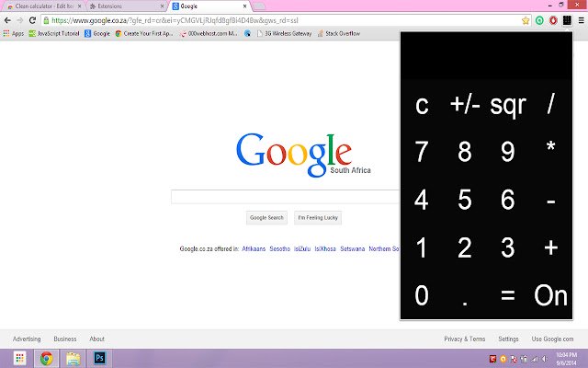The image size is (588, 368).
Task: Reload the page with the refresh icon
Action: [33, 20]
